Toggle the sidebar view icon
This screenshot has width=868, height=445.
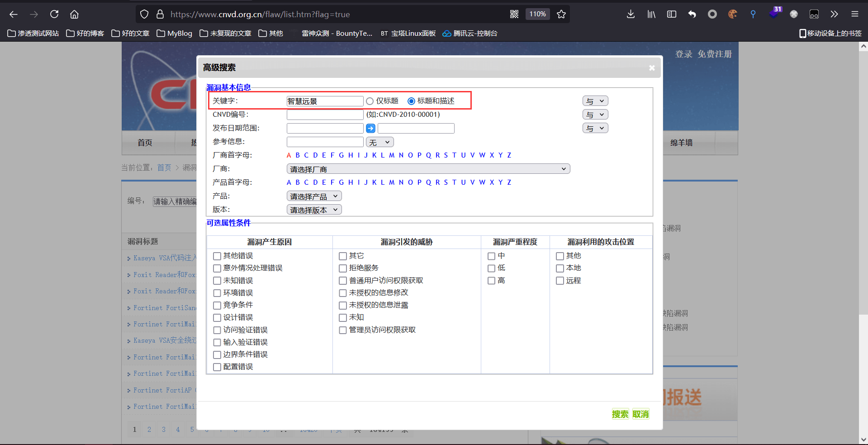pyautogui.click(x=672, y=14)
